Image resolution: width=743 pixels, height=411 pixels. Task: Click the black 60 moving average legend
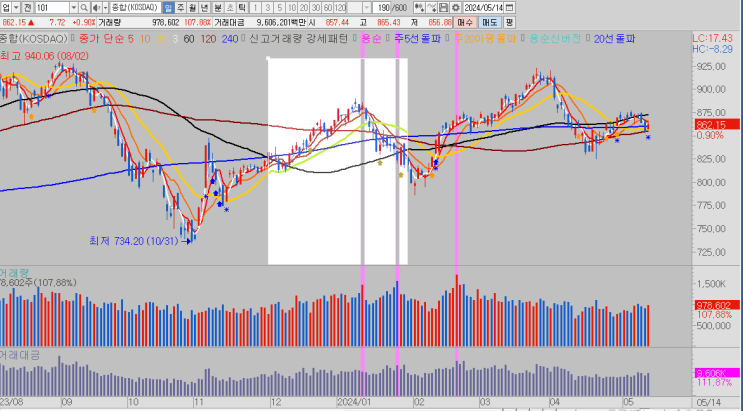pyautogui.click(x=189, y=39)
